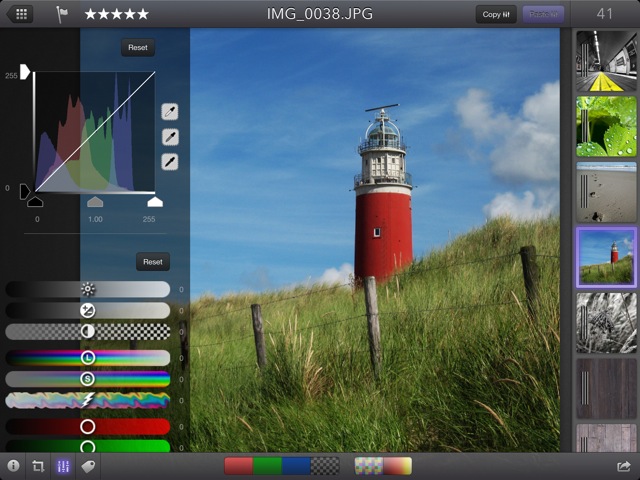The width and height of the screenshot is (640, 480).
Task: Select the middle gray-point eyedropper
Action: click(170, 137)
